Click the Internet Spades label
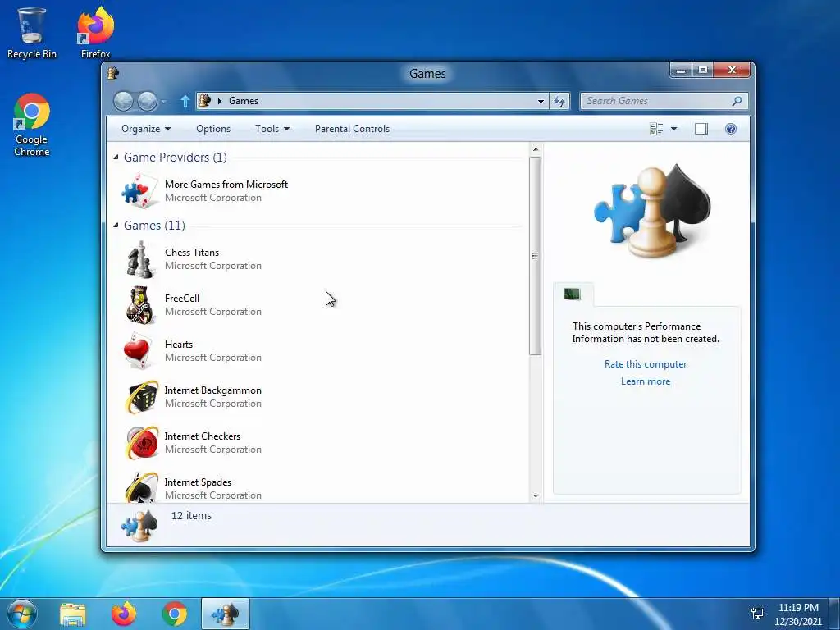This screenshot has width=840, height=630. (x=198, y=482)
